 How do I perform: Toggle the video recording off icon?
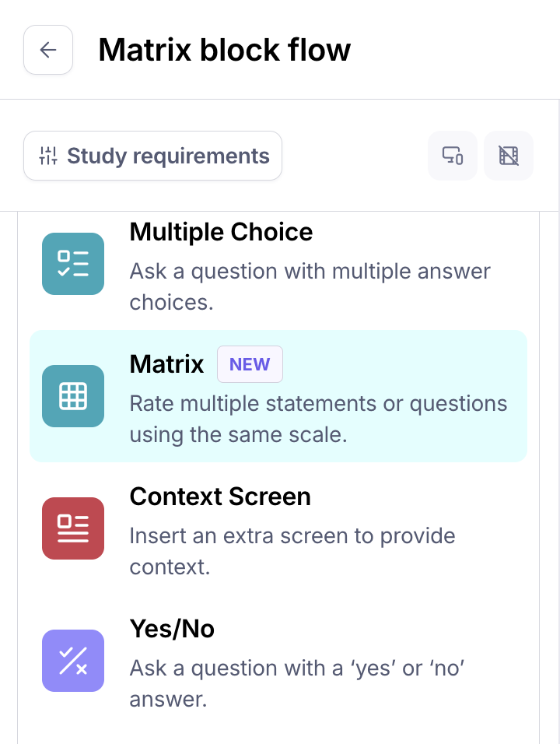(x=509, y=156)
